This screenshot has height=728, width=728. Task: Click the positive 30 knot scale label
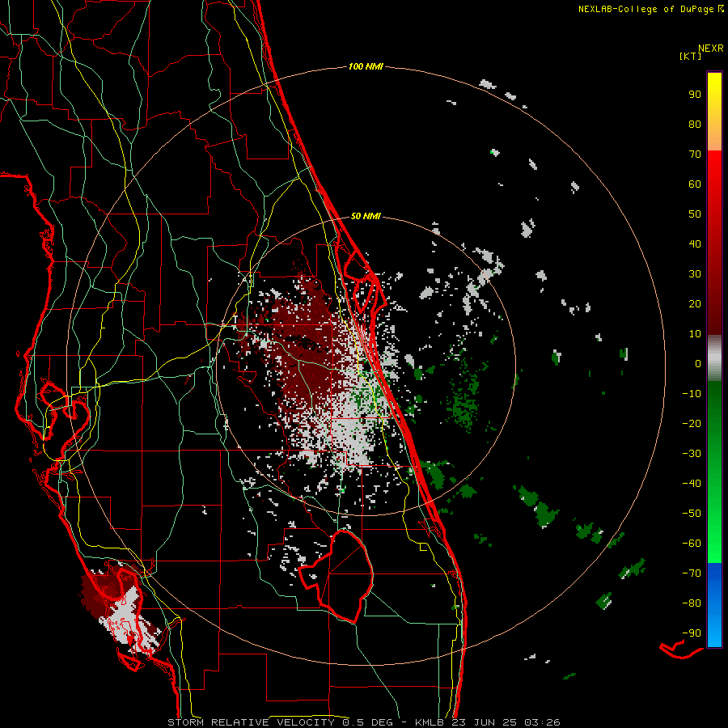(695, 274)
